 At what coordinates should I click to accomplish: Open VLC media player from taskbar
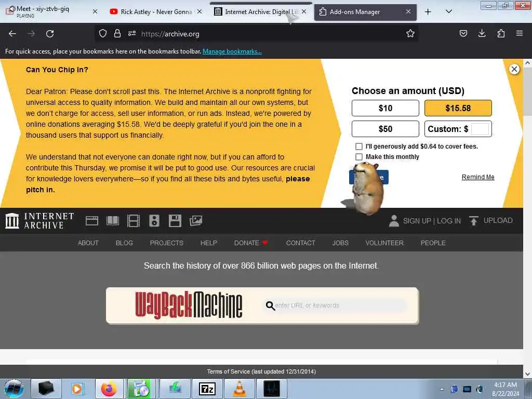[239, 389]
